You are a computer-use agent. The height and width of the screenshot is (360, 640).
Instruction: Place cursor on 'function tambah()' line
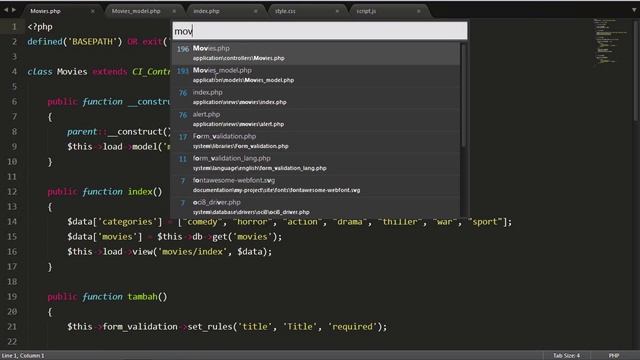[x=107, y=296]
